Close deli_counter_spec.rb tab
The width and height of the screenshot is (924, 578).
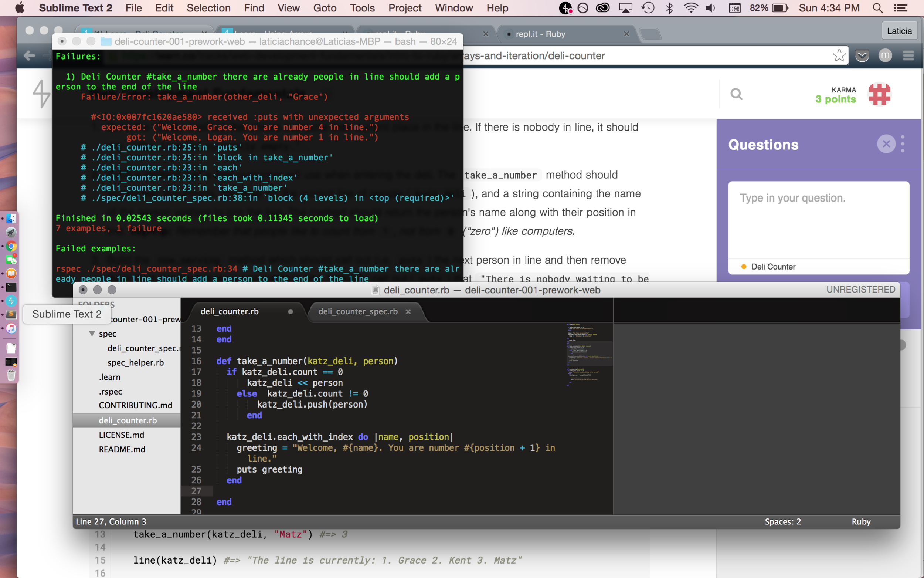(408, 311)
